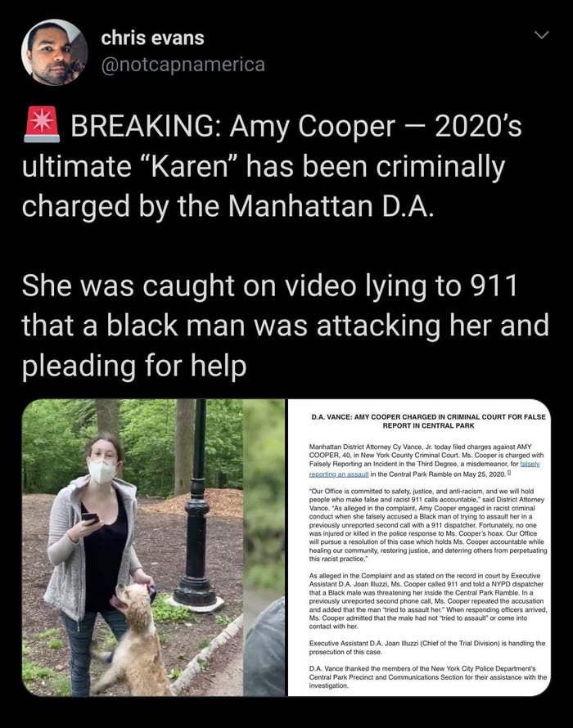Viewport: 573px width, 728px height.
Task: Click the phone in the woman's hand
Action: click(x=90, y=518)
